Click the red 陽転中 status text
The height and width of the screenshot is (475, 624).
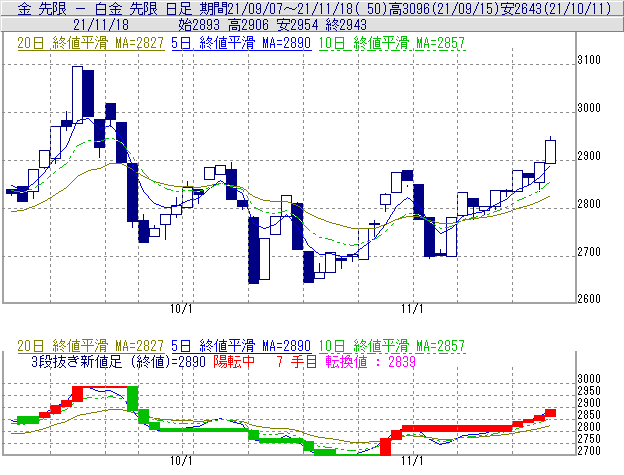[234, 362]
